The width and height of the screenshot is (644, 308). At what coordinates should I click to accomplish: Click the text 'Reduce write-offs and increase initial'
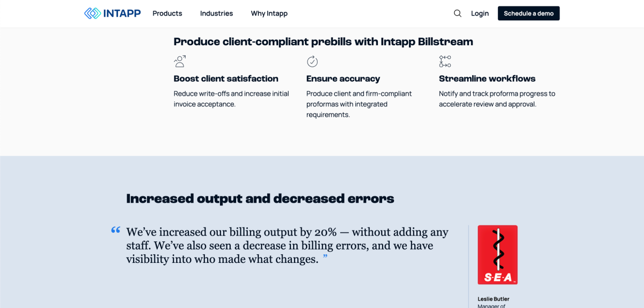click(x=231, y=94)
